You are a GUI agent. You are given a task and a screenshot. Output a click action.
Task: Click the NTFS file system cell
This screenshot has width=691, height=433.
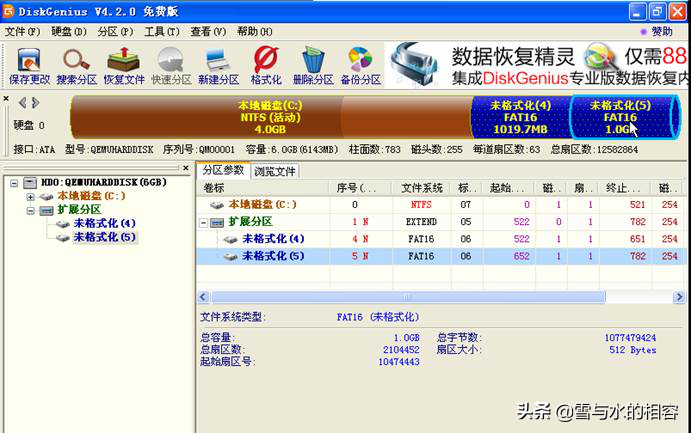421,205
